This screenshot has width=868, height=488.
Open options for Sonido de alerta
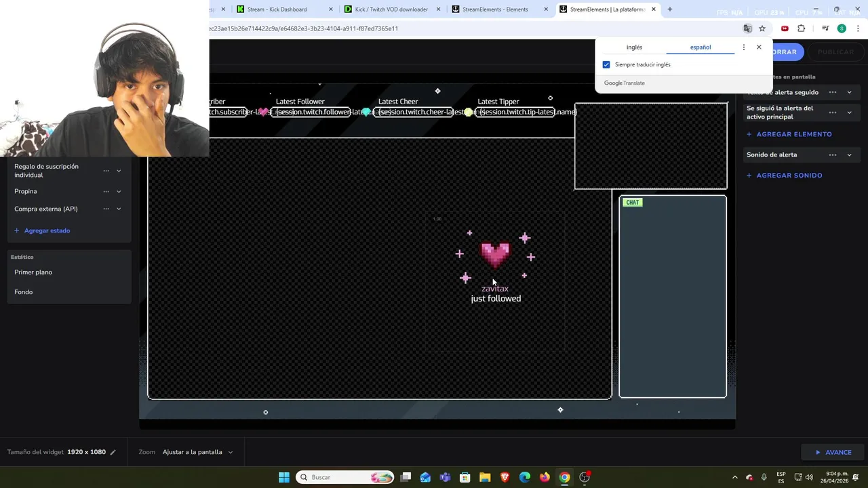(833, 155)
